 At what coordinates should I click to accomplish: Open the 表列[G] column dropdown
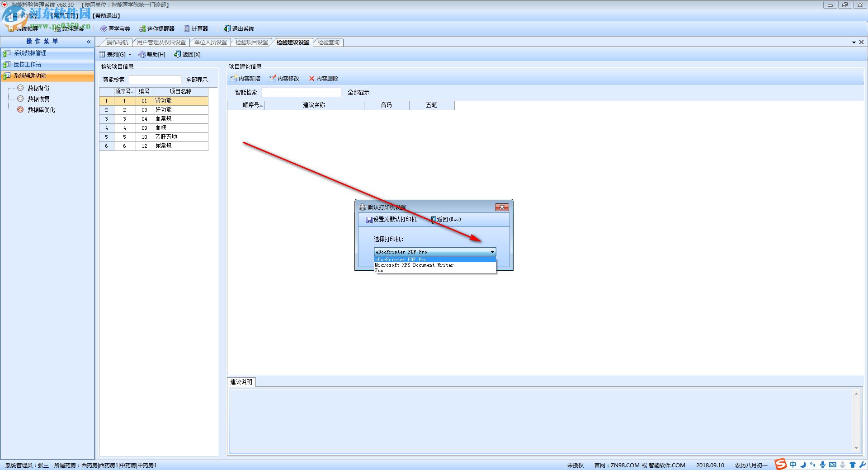point(116,54)
